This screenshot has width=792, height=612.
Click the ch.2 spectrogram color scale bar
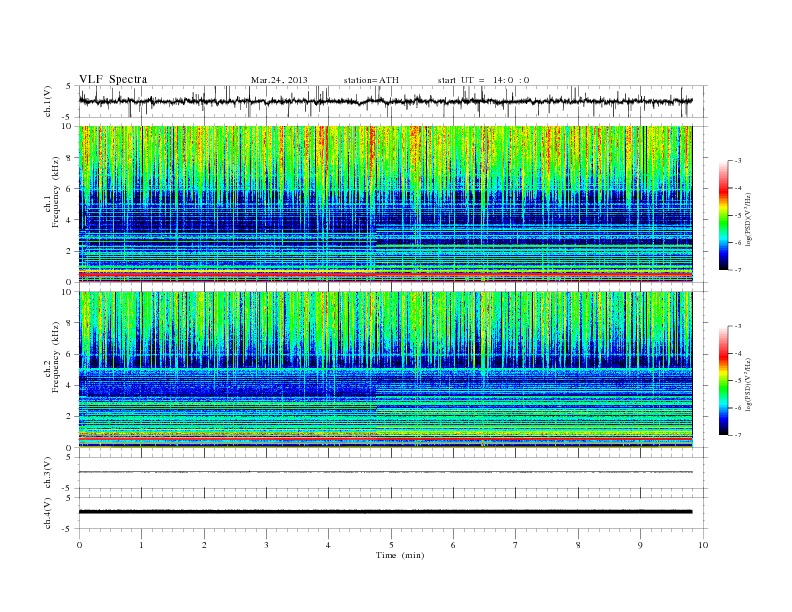coord(723,380)
